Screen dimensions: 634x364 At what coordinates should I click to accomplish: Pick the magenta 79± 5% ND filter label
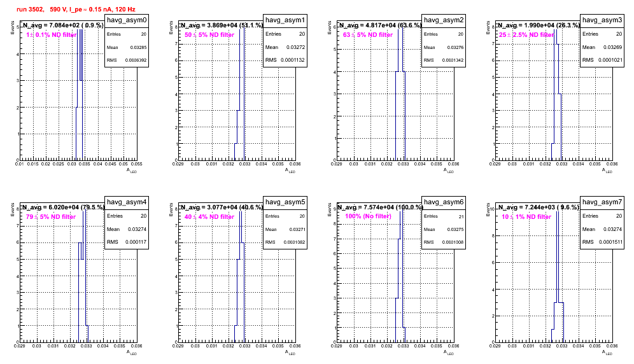(x=51, y=217)
